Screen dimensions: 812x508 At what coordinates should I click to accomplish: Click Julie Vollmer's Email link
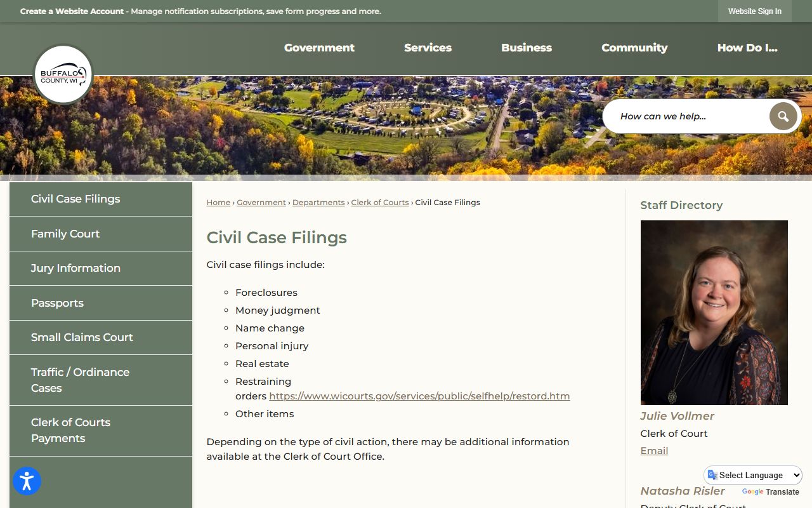654,451
